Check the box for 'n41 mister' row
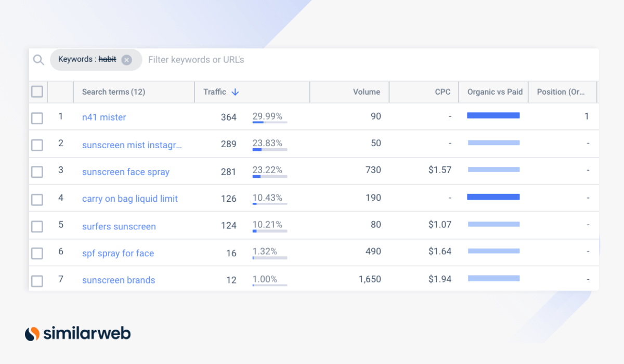The width and height of the screenshot is (624, 364). pos(37,118)
